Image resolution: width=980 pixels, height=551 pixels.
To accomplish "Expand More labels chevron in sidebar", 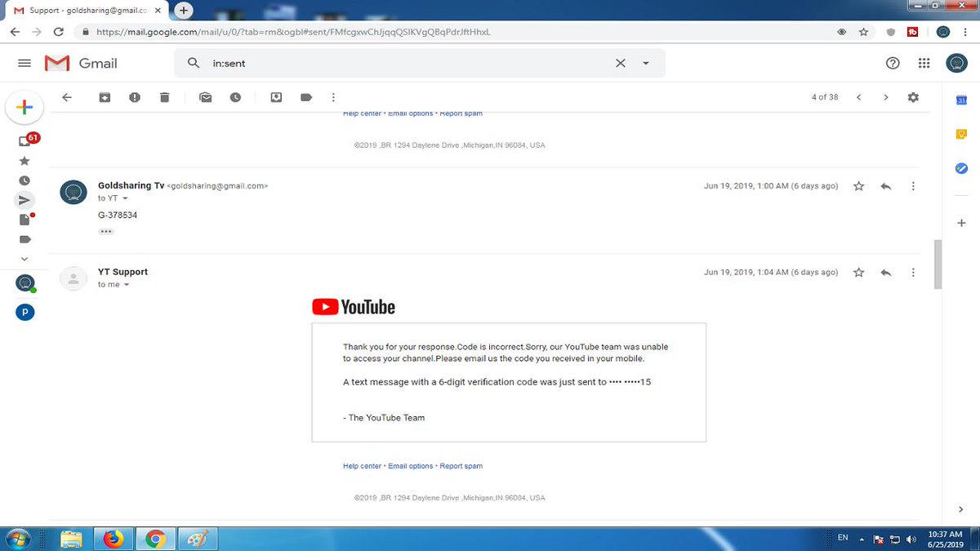I will pyautogui.click(x=24, y=259).
